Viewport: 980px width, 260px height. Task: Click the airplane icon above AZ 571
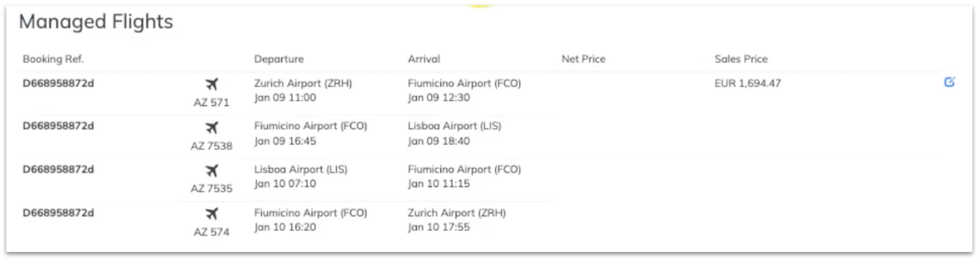[212, 84]
